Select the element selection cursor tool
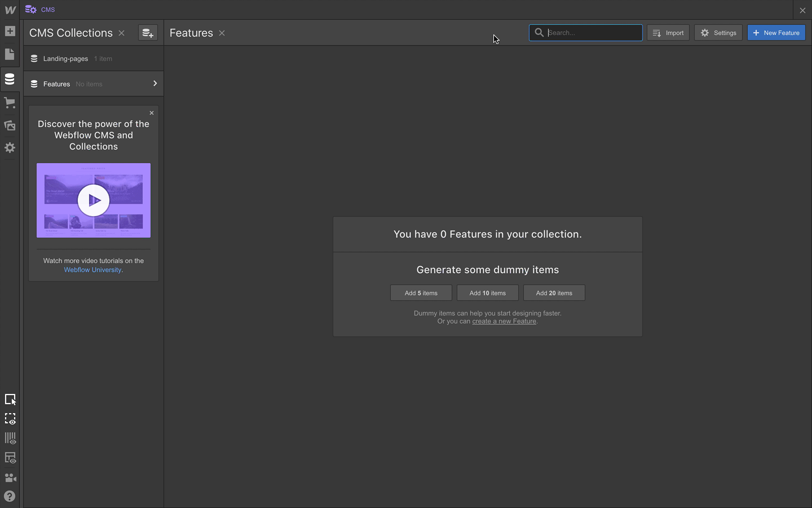The image size is (812, 508). 10,399
